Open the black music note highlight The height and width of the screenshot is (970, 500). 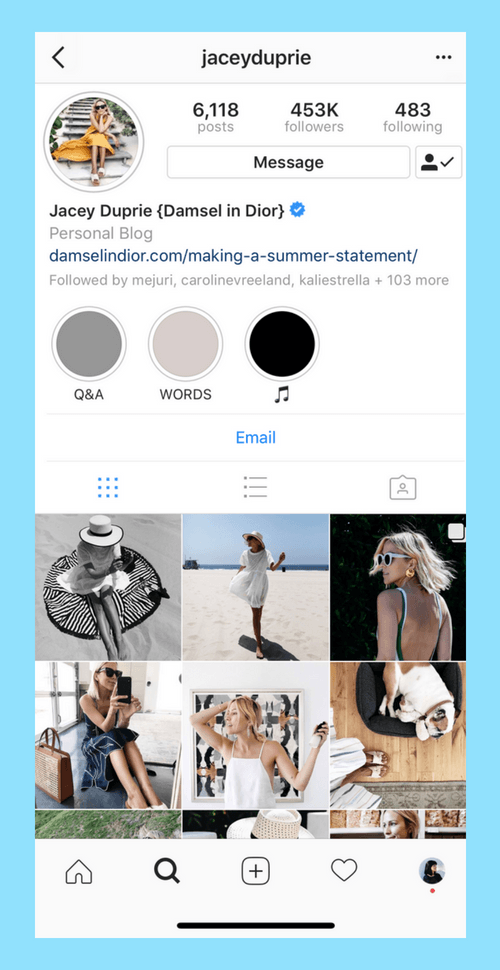tap(282, 344)
